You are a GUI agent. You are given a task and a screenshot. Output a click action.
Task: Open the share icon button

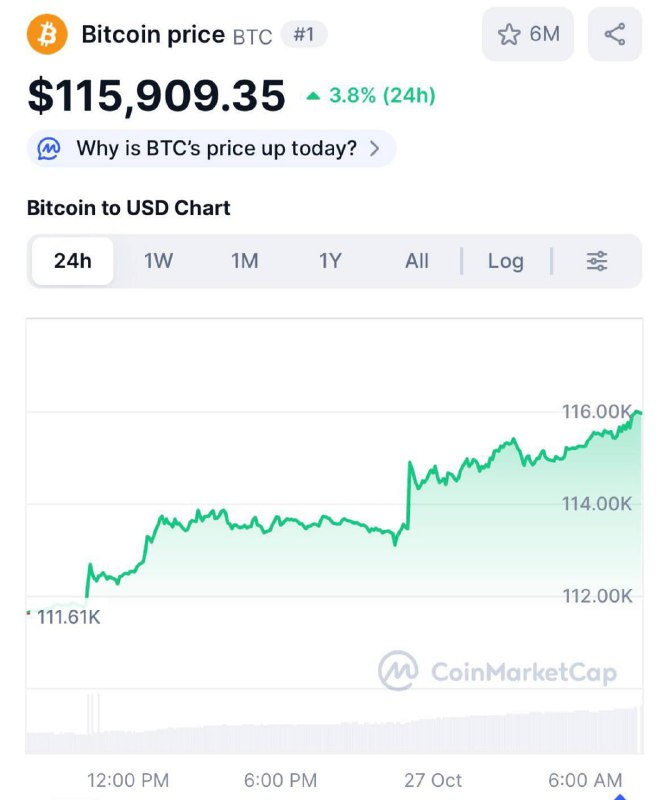[x=615, y=35]
